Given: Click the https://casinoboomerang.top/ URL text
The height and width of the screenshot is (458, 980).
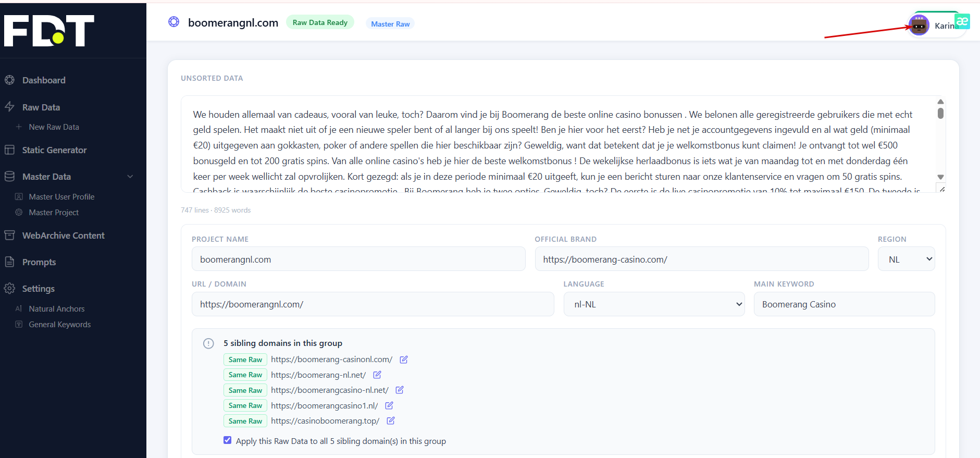Looking at the screenshot, I should (325, 420).
